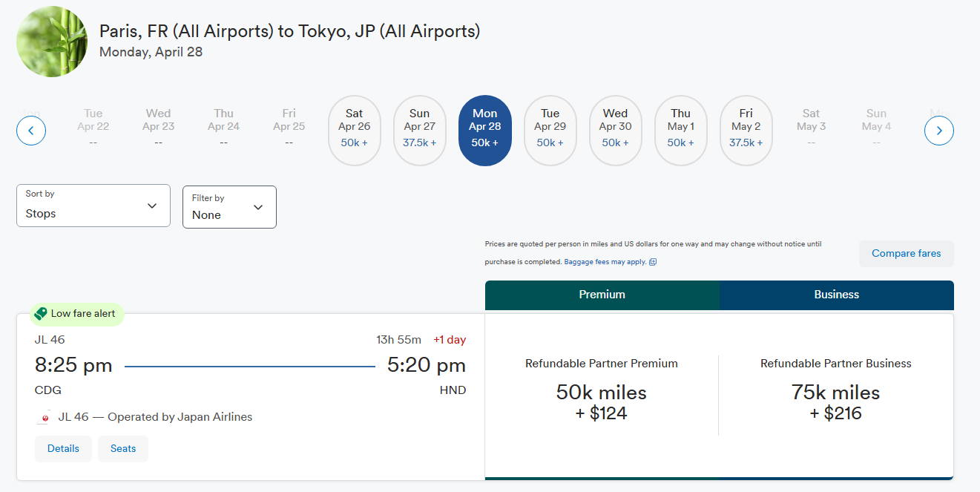Expand the Filter by dropdown
Viewport: 980px width, 492px height.
tap(229, 207)
